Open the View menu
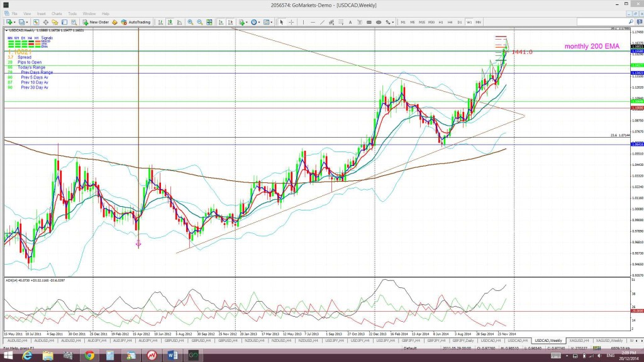This screenshot has width=644, height=362. (x=27, y=14)
